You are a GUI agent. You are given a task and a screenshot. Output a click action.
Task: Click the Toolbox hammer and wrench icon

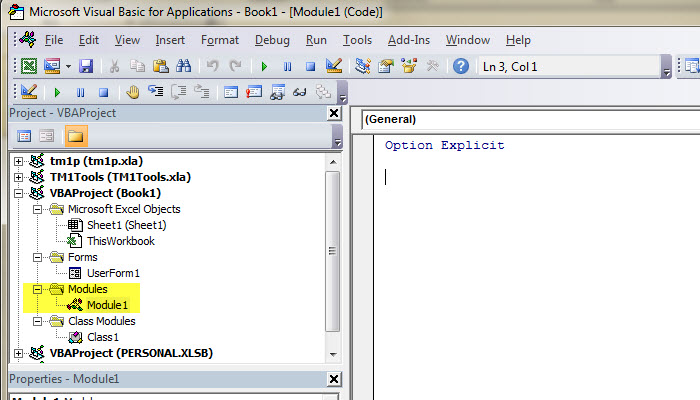point(432,66)
